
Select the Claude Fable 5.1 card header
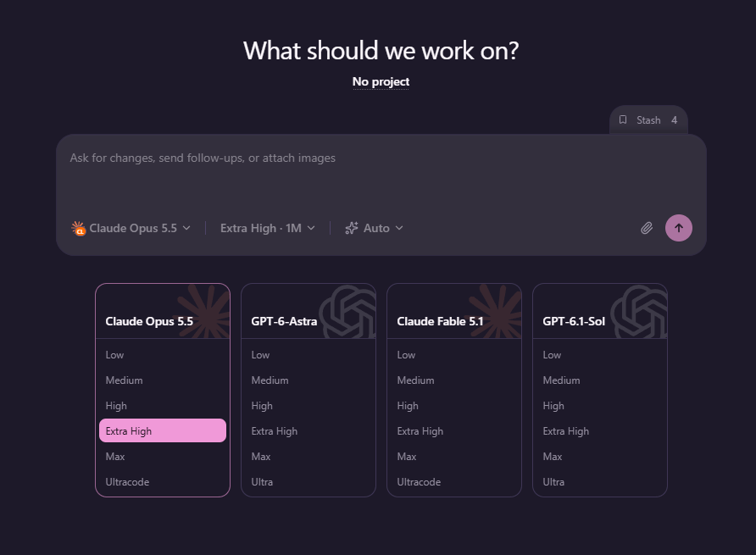(454, 312)
